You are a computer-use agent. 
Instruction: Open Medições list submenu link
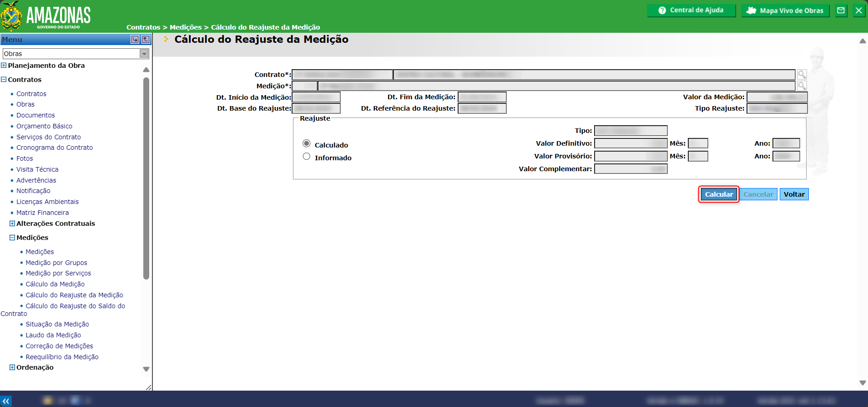click(40, 252)
